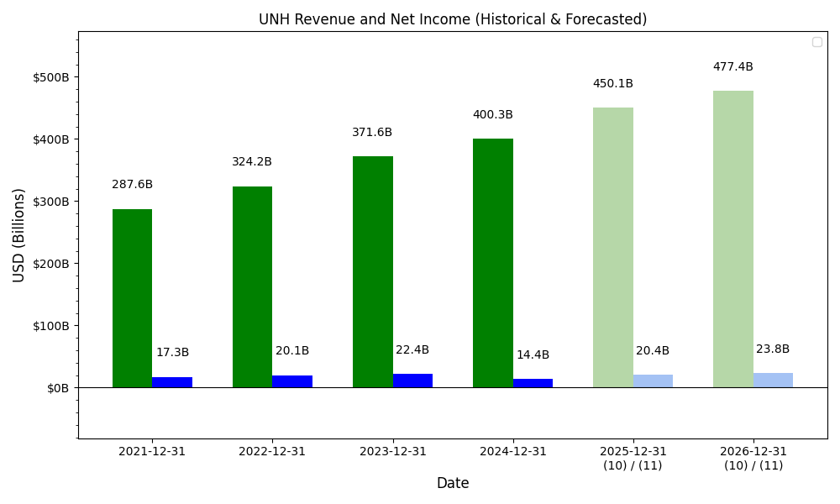Screen dimensions: 840x504
Task: Click the 2021-12-31 axis label
Action: pos(152,452)
